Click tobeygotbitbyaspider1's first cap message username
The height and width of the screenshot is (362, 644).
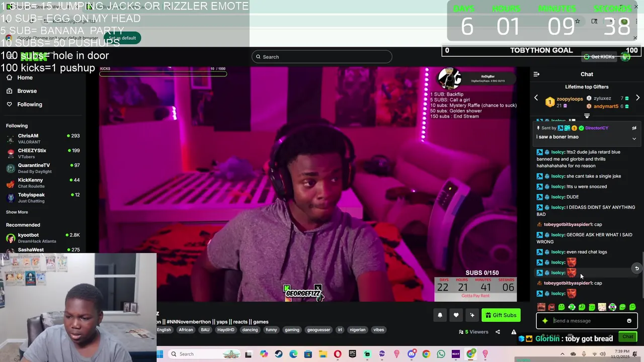coord(568,225)
